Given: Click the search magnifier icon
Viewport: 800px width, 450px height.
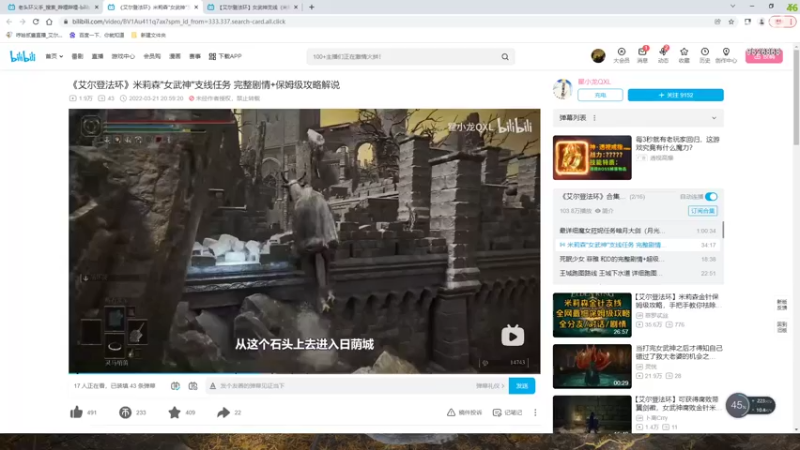Looking at the screenshot, I should point(505,57).
